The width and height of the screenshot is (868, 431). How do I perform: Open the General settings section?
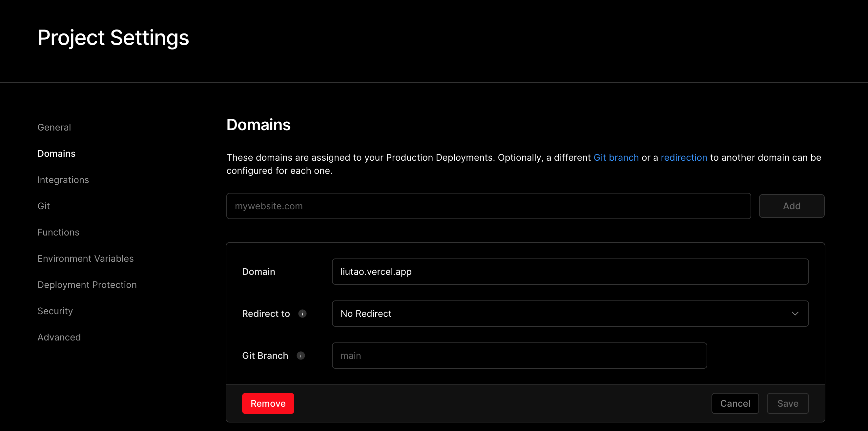[54, 127]
